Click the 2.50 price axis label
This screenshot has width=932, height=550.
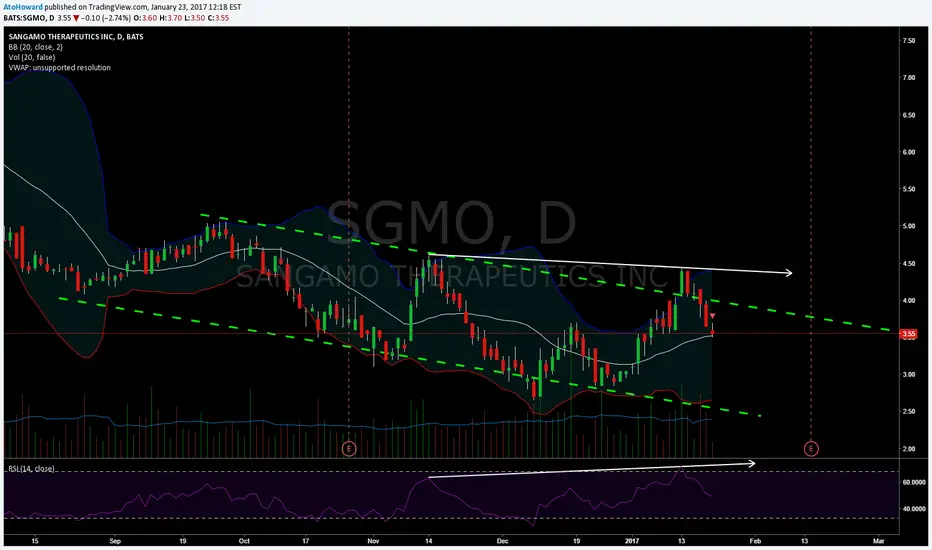coord(909,411)
